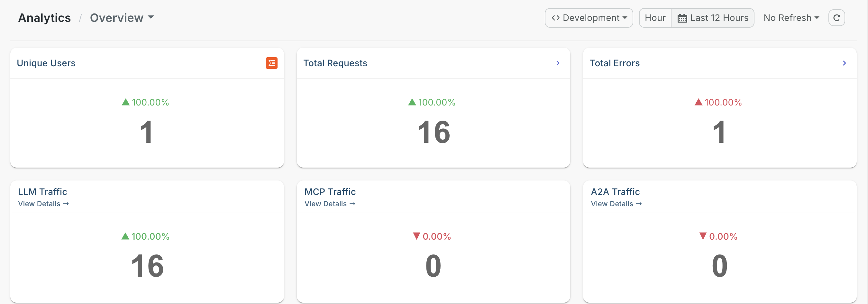Screen dimensions: 868x304
Task: Click the refresh icon button
Action: click(837, 18)
